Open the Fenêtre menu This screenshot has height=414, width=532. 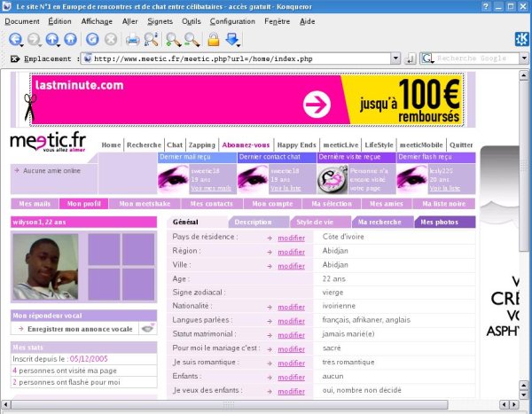coord(278,21)
